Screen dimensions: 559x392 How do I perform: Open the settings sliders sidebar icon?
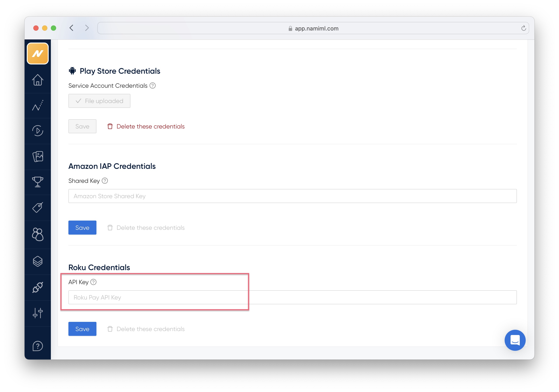[x=38, y=313]
